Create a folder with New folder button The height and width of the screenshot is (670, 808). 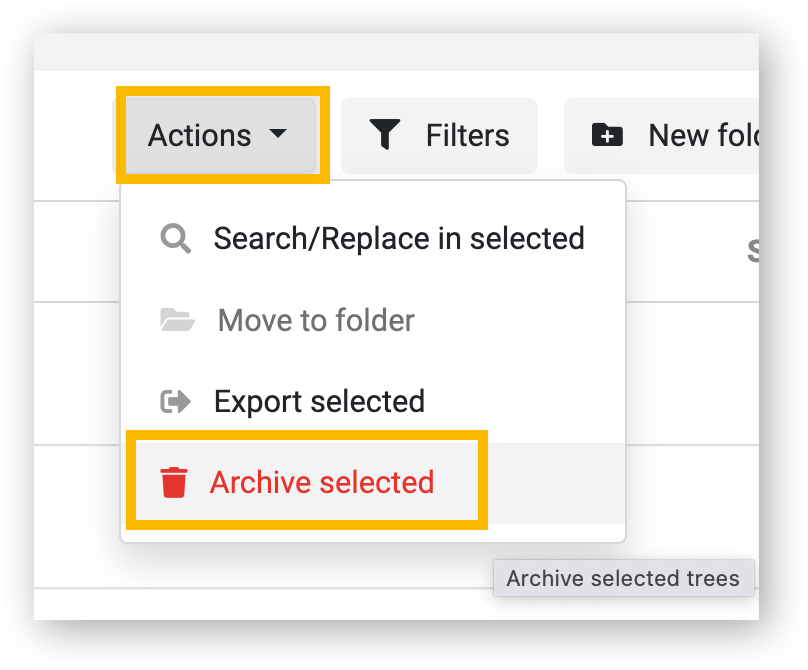click(x=662, y=136)
